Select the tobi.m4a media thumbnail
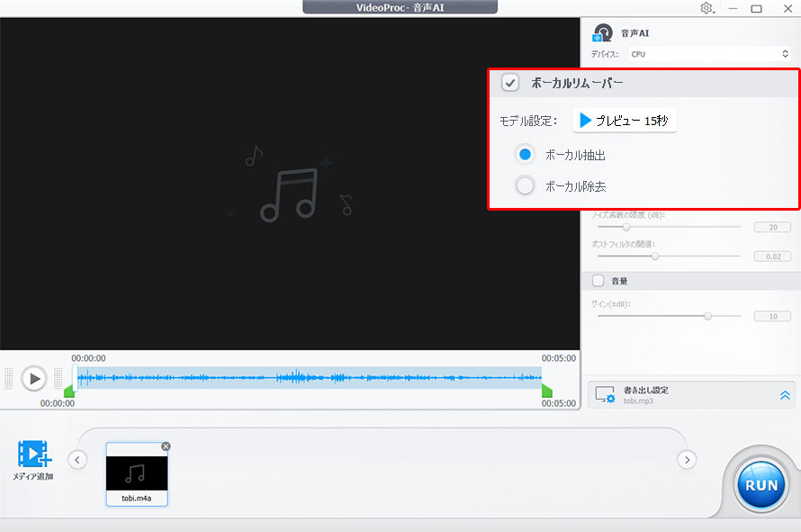The image size is (801, 532). click(137, 474)
